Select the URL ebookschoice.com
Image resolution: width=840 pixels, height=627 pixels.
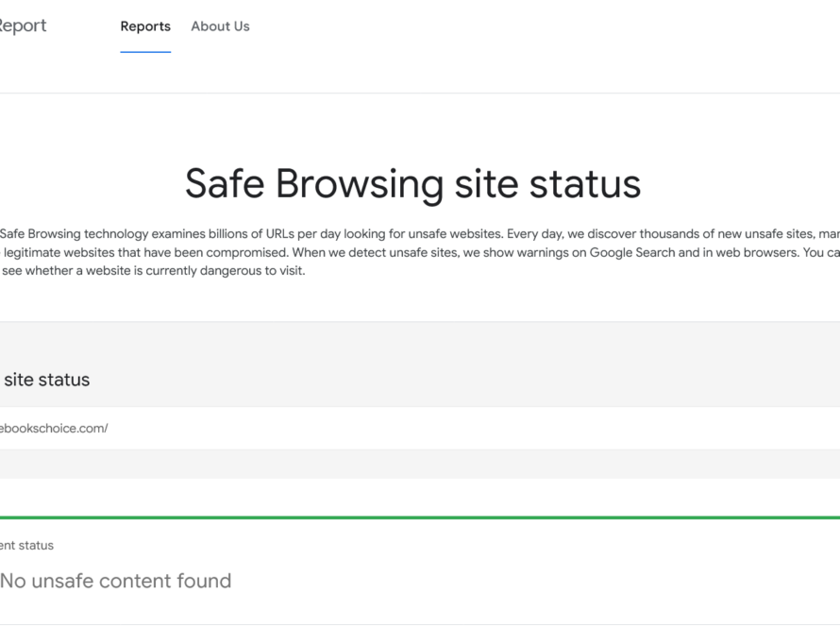[x=52, y=428]
